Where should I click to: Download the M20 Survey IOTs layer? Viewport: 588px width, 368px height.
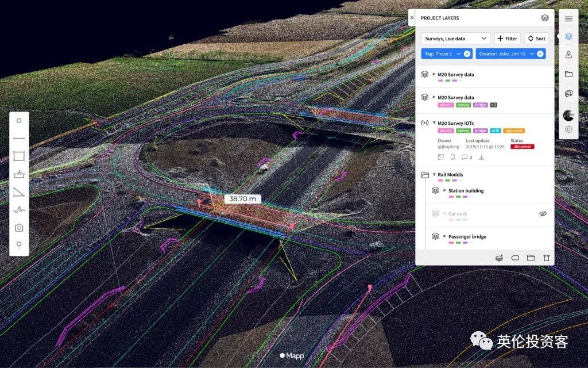482,158
